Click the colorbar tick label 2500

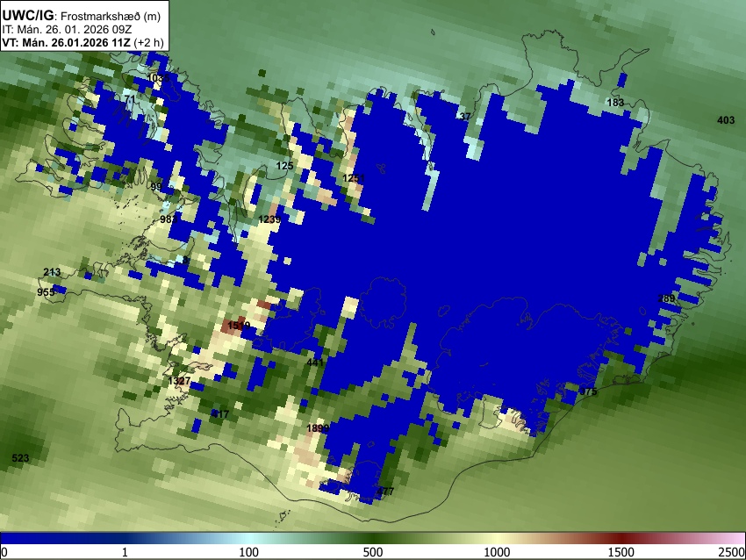point(733,552)
